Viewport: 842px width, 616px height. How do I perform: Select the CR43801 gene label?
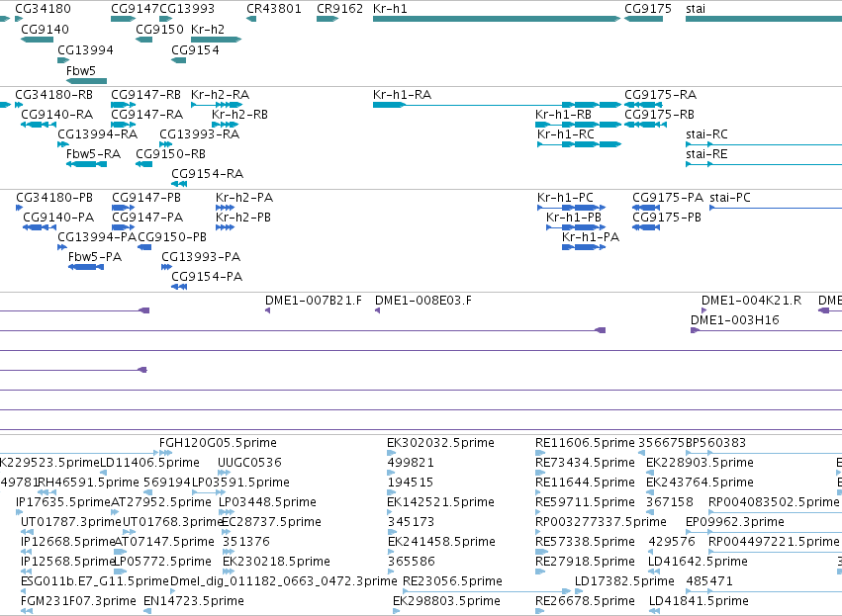coord(274,9)
